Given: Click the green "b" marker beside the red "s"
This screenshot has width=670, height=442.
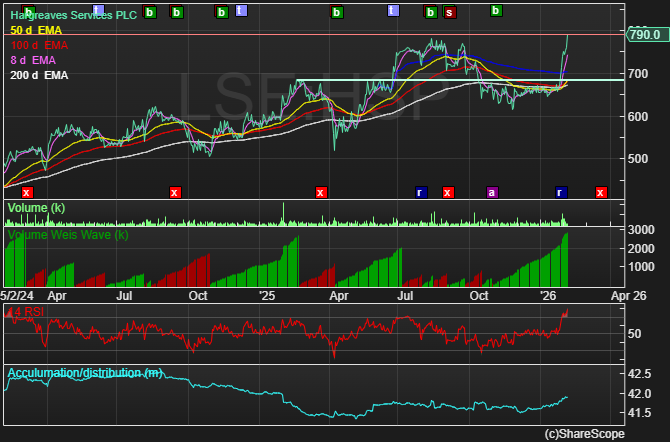Looking at the screenshot, I should coord(431,13).
